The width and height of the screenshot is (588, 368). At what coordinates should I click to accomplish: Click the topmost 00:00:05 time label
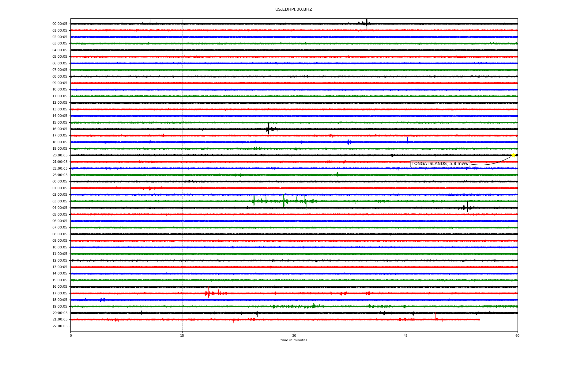click(x=60, y=24)
